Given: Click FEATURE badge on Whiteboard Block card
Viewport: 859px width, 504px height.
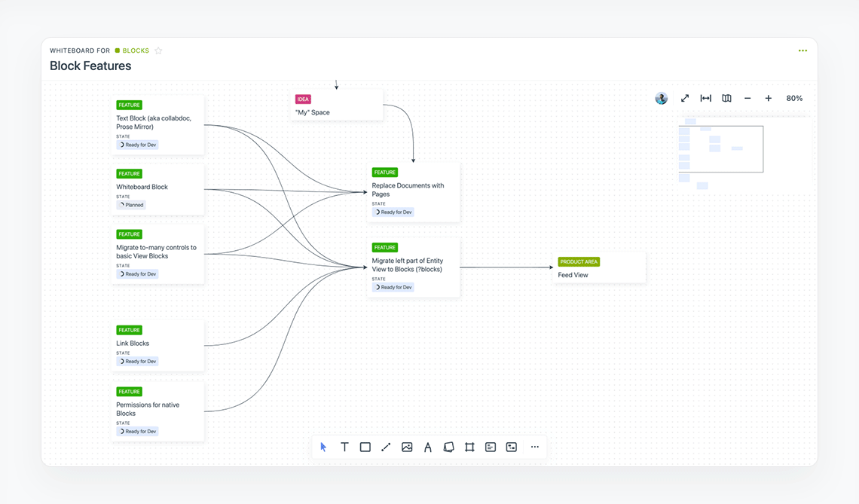Looking at the screenshot, I should point(130,174).
